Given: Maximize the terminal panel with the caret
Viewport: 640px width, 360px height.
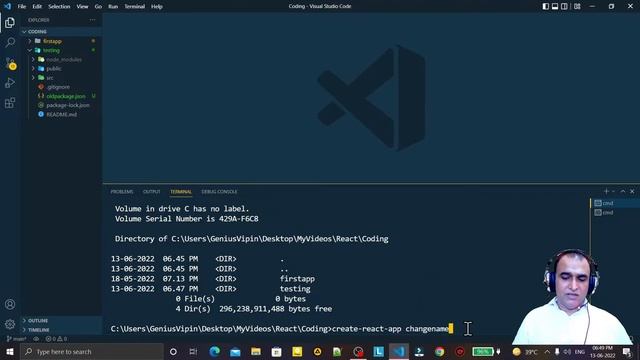Looking at the screenshot, I should coord(623,191).
